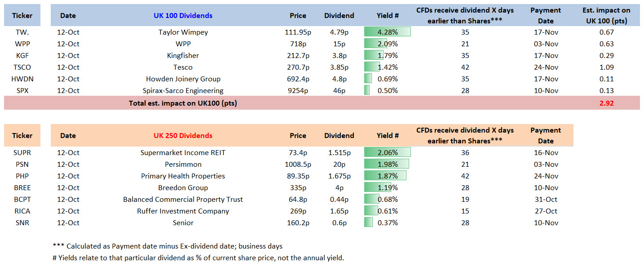This screenshot has width=644, height=267.
Task: Click the HWDN ticker cell
Action: [x=22, y=79]
